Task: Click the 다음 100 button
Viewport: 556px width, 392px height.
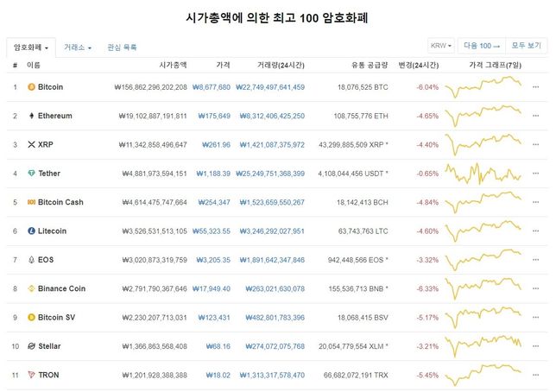Action: (x=479, y=46)
